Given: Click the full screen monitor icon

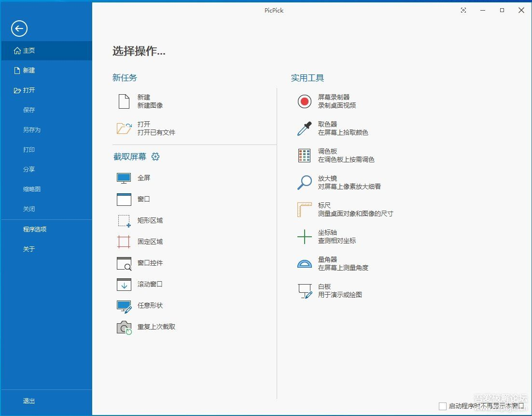Looking at the screenshot, I should coord(124,178).
